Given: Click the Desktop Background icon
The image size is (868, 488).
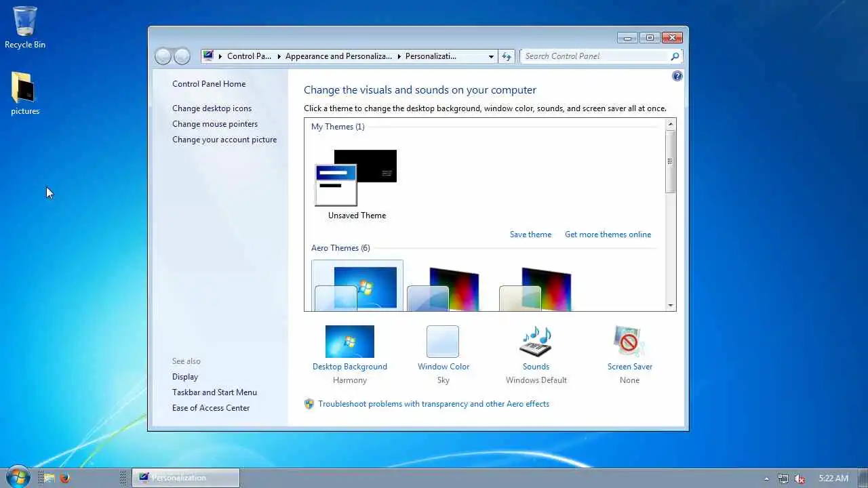Looking at the screenshot, I should click(x=349, y=342).
